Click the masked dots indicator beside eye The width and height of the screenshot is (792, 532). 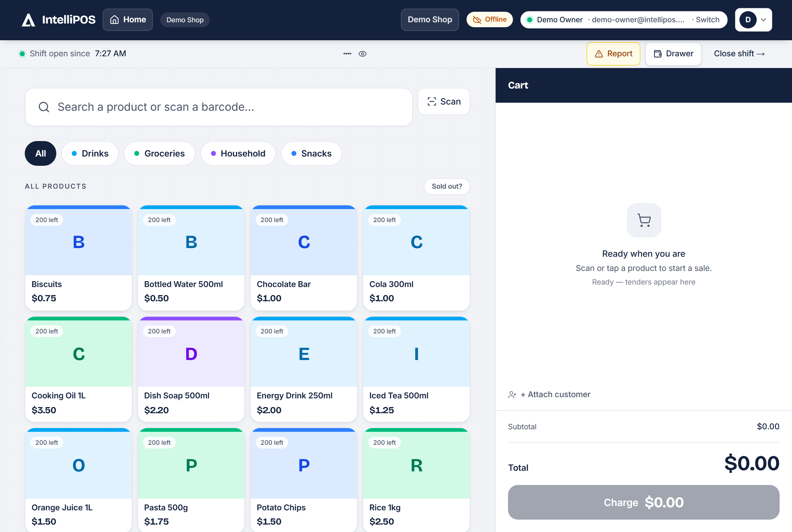pos(347,54)
